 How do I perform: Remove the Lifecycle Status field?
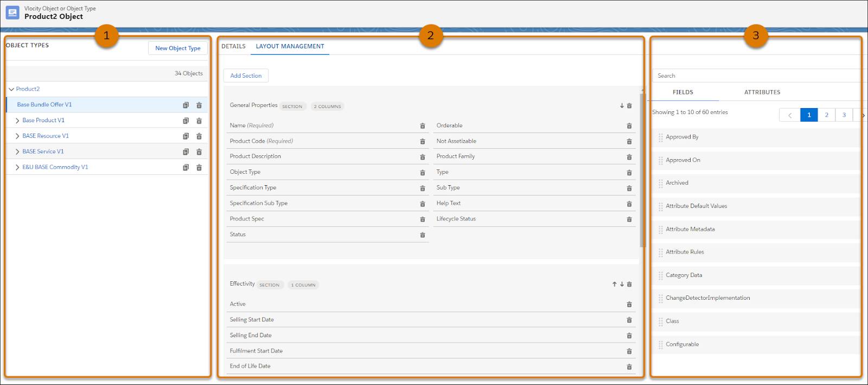629,219
